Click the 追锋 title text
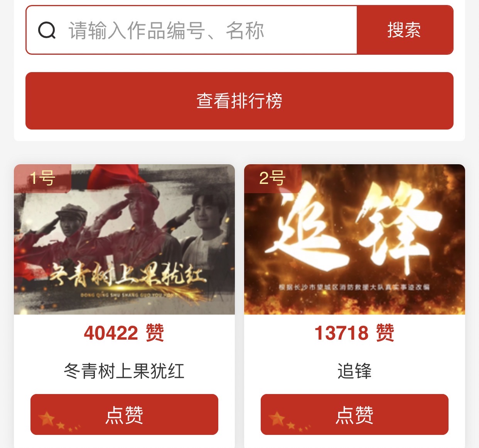This screenshot has height=448, width=479. [354, 371]
